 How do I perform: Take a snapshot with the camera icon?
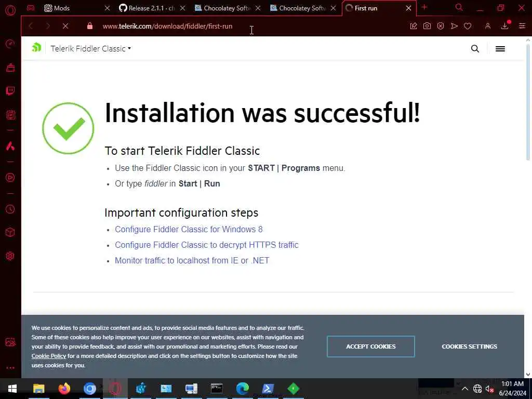click(x=427, y=26)
